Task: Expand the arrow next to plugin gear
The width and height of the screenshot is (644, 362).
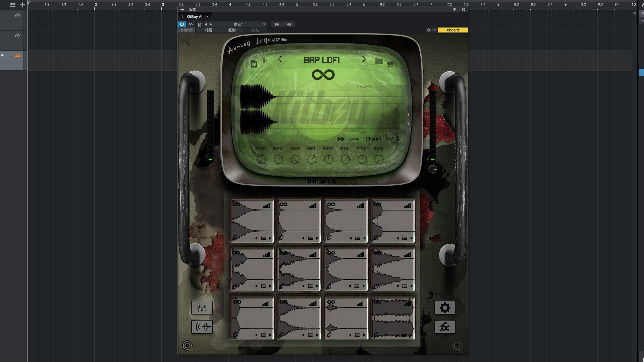Action: [435, 30]
